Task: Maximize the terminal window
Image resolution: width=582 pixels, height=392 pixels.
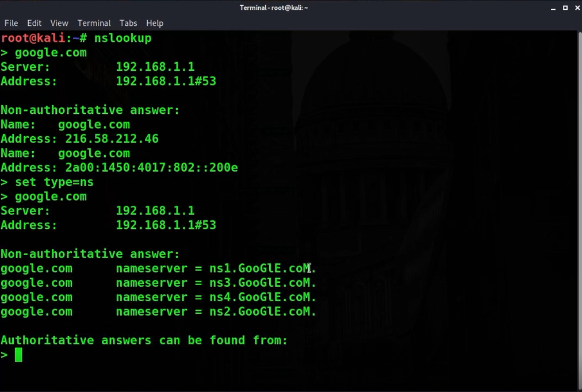Action: [565, 7]
